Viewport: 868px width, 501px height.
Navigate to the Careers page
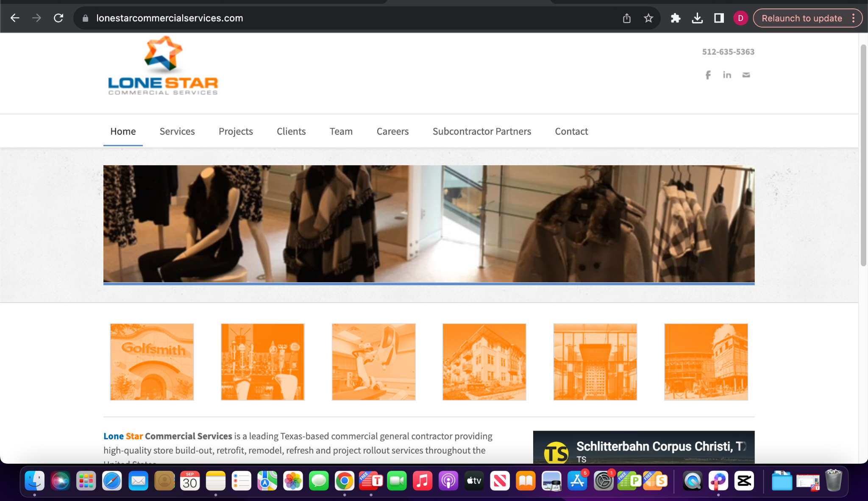[x=392, y=131]
